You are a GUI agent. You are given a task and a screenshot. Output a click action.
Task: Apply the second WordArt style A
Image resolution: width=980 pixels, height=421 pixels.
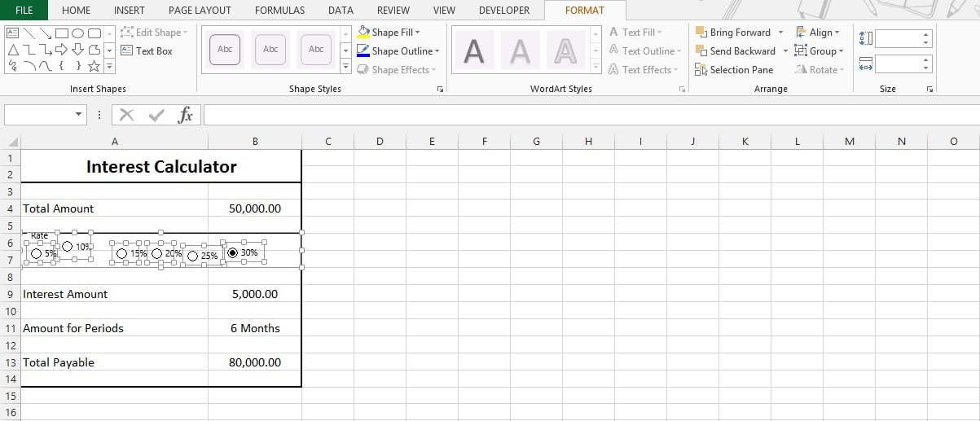(x=520, y=51)
